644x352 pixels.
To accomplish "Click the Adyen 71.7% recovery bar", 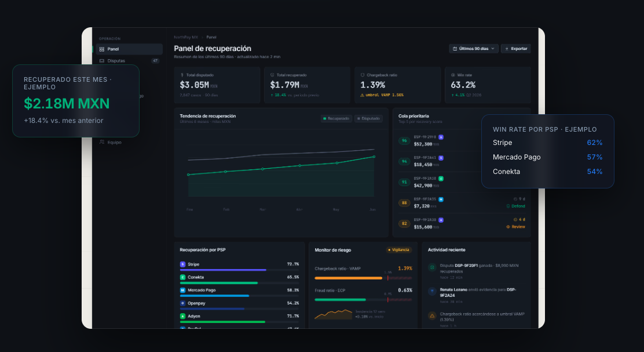I will tap(222, 322).
